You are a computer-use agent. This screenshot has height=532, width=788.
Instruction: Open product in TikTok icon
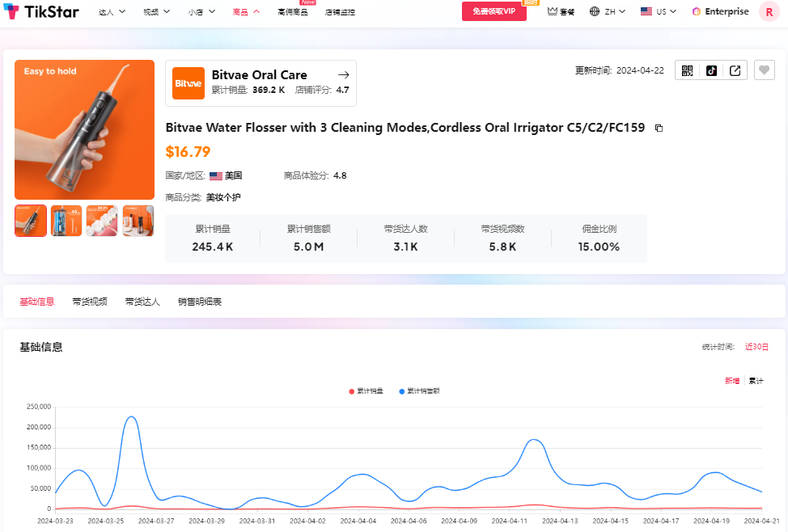click(711, 70)
